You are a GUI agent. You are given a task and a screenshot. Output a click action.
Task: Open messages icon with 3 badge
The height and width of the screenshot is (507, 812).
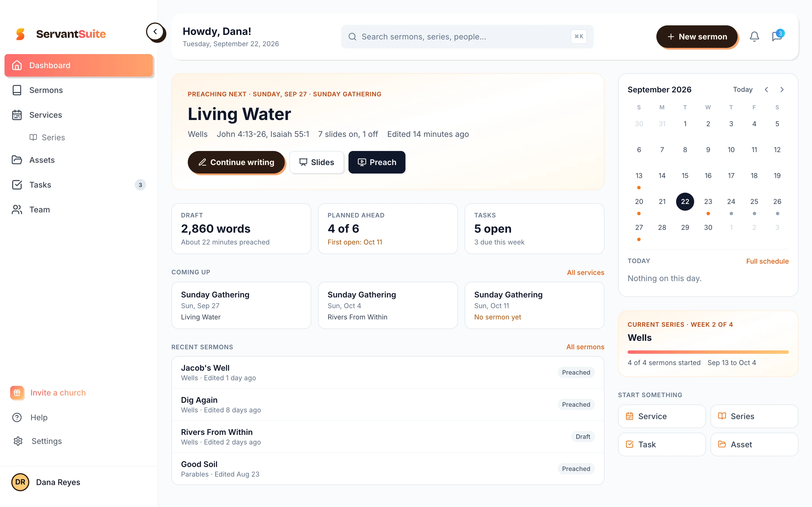[777, 36]
